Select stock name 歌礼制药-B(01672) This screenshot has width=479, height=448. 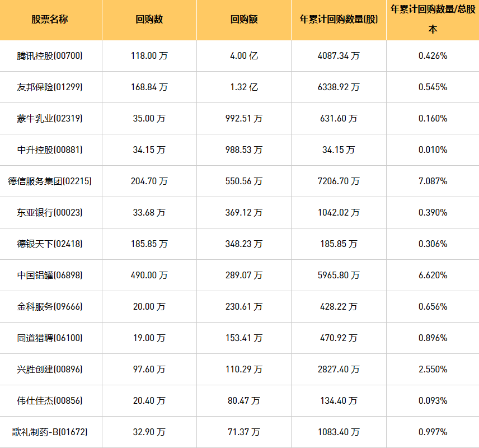pos(50,432)
